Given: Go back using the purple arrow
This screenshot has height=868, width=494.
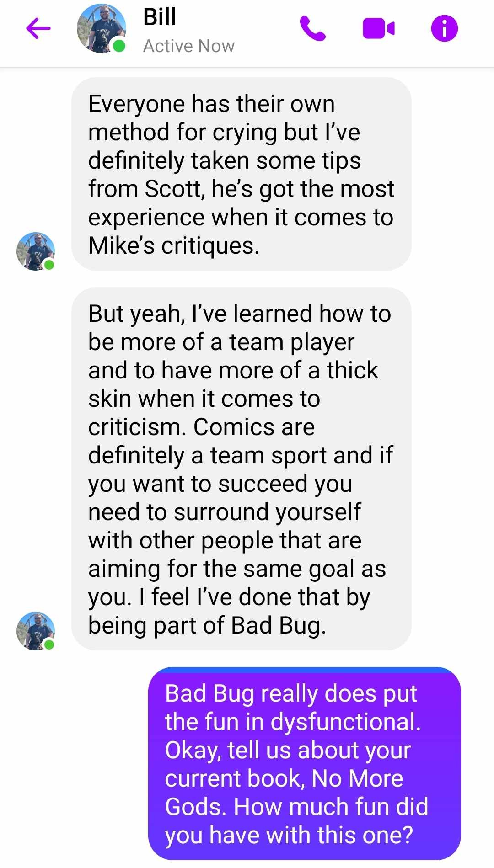Looking at the screenshot, I should click(x=38, y=29).
